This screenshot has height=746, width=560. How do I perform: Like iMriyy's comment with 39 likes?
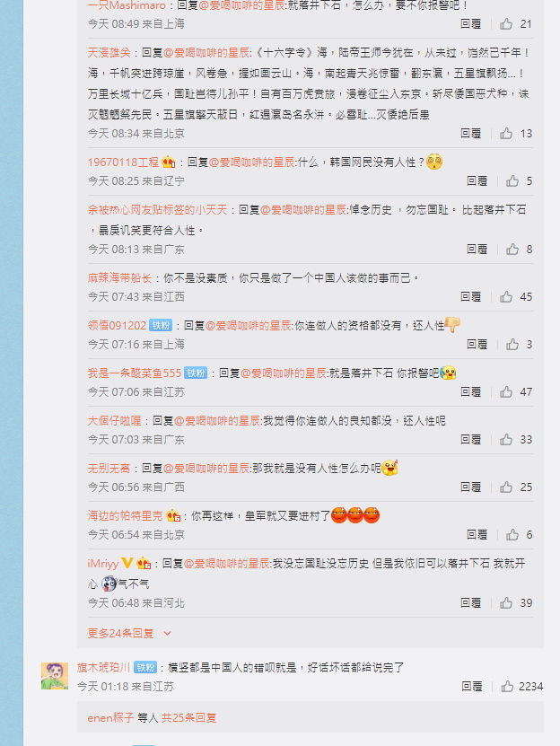506,603
